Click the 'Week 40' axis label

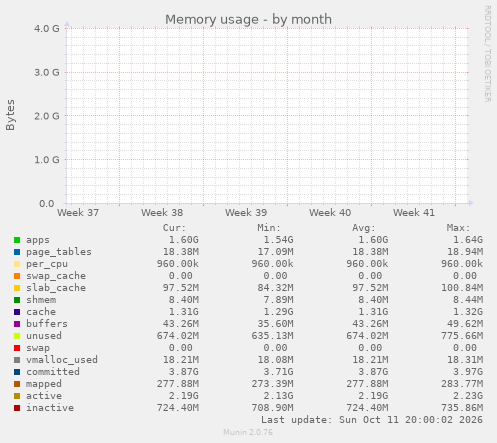(x=330, y=213)
